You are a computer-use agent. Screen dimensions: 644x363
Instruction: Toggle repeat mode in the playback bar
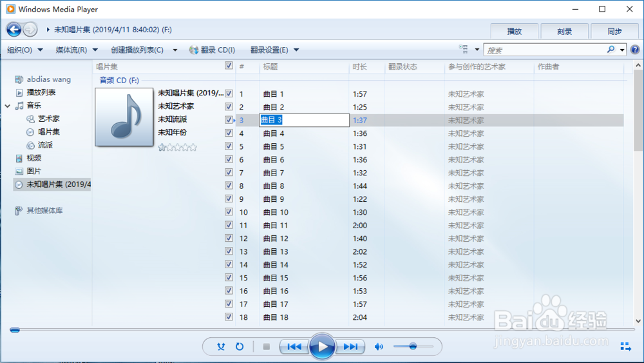(x=240, y=346)
